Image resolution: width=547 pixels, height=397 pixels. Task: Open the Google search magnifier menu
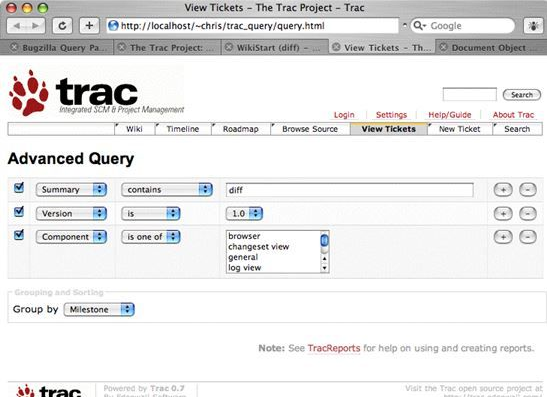point(419,26)
